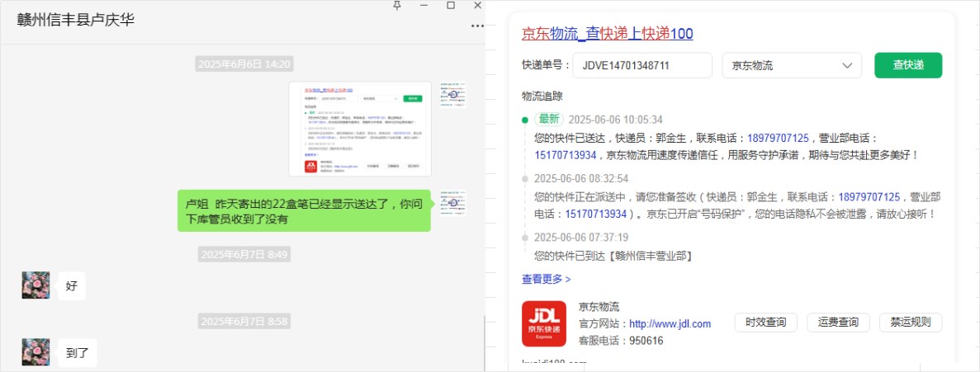Click phone 18979707125 in the 08:32:54 entry
The width and height of the screenshot is (980, 372).
(x=869, y=197)
